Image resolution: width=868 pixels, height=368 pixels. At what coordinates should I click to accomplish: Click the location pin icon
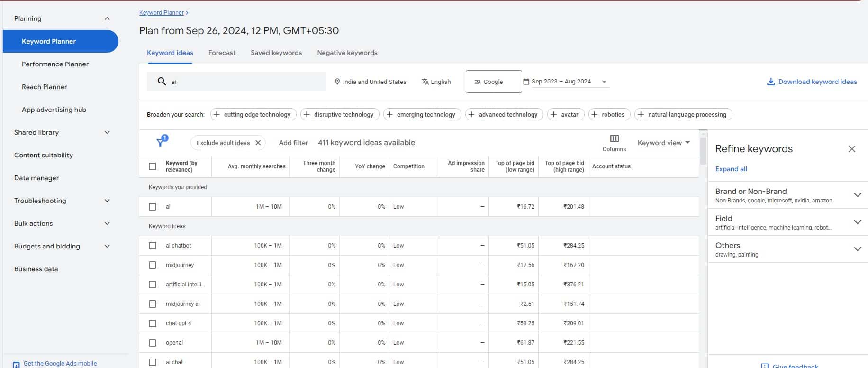[337, 82]
